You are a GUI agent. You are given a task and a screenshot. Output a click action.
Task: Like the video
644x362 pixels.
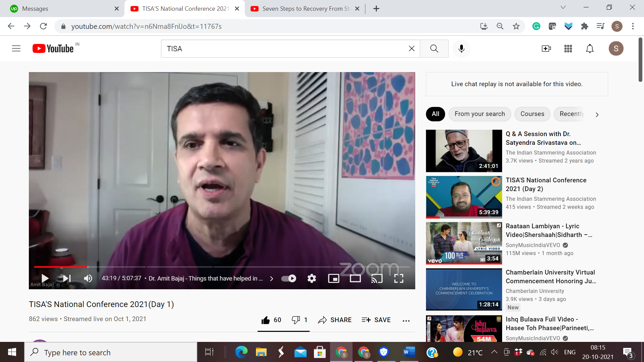(271, 320)
